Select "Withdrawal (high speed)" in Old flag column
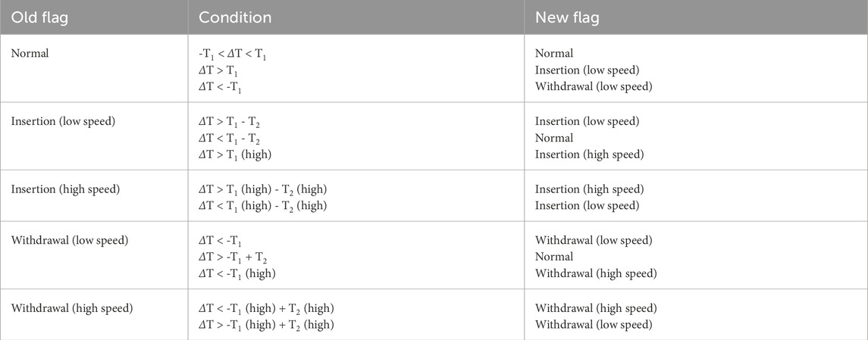The width and height of the screenshot is (868, 340). [72, 308]
